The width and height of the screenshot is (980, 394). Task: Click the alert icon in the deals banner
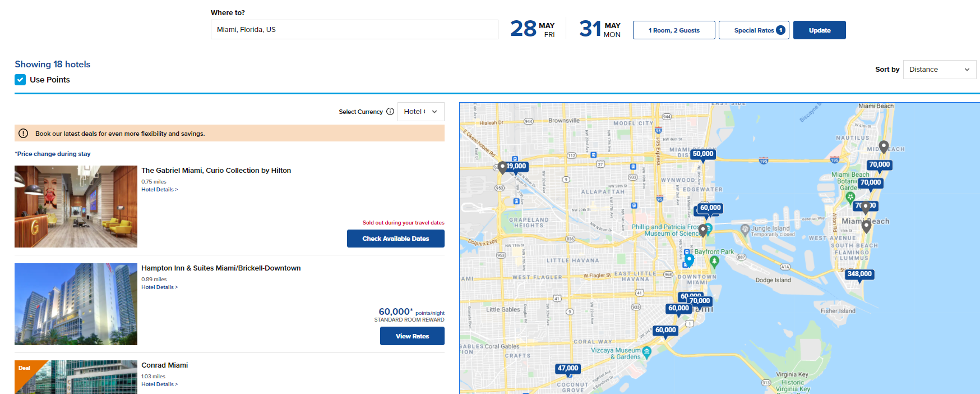point(23,134)
